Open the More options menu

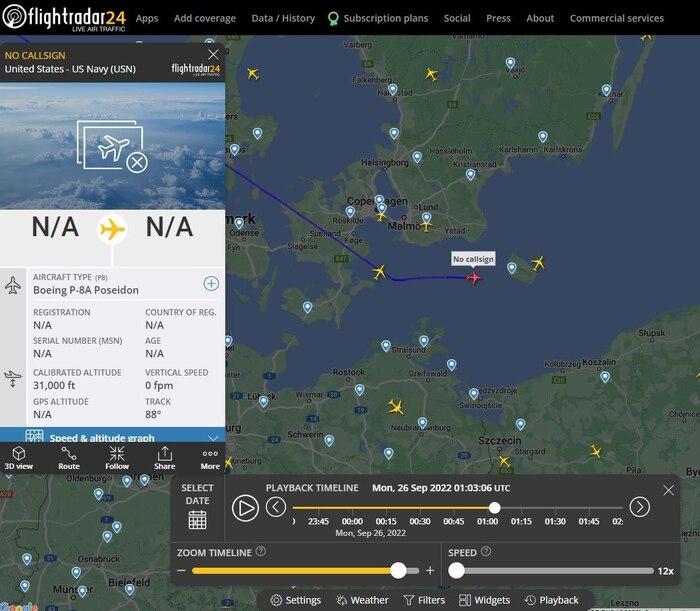(x=210, y=458)
